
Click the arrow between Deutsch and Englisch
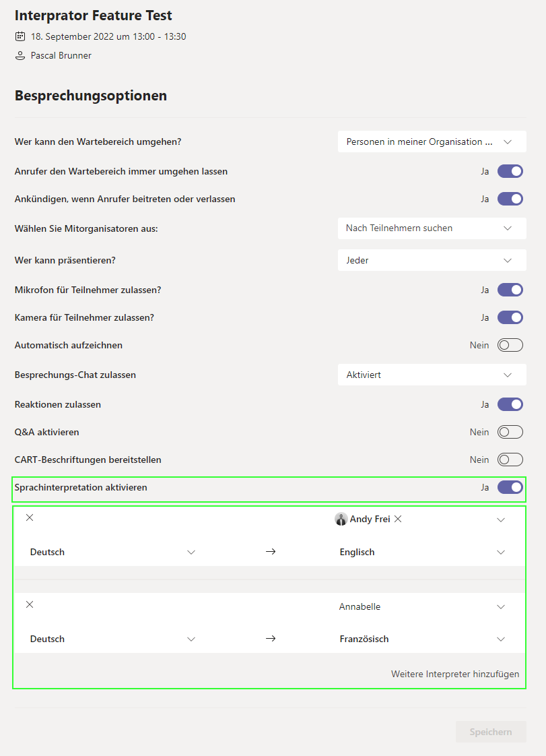[271, 552]
